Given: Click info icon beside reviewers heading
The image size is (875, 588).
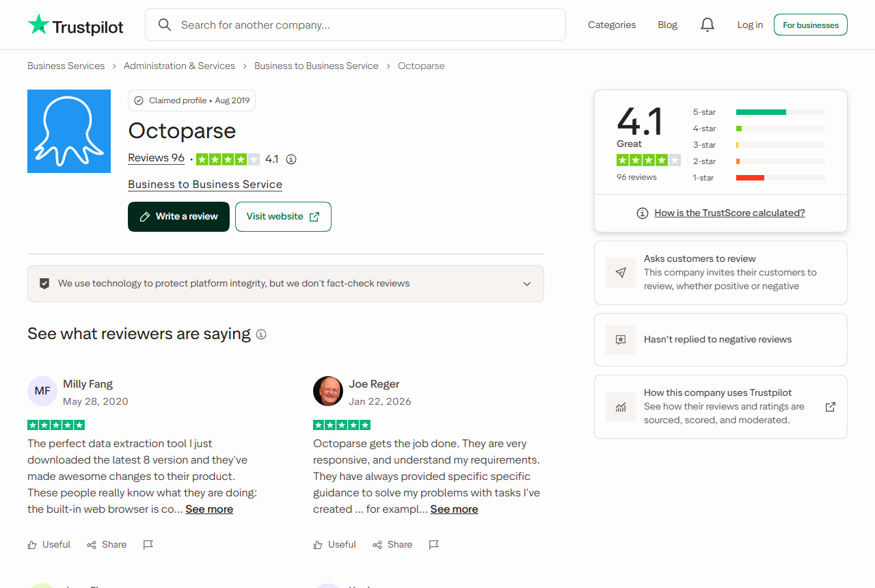Looking at the screenshot, I should tap(261, 334).
